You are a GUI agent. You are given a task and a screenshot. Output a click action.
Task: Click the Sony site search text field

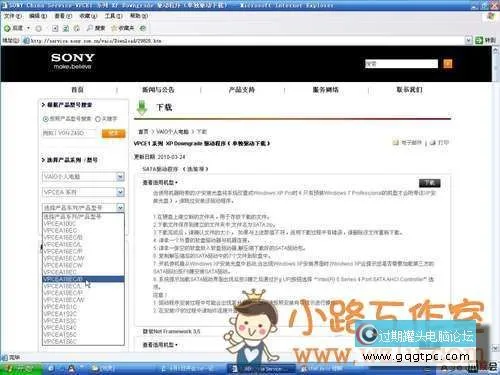click(401, 64)
